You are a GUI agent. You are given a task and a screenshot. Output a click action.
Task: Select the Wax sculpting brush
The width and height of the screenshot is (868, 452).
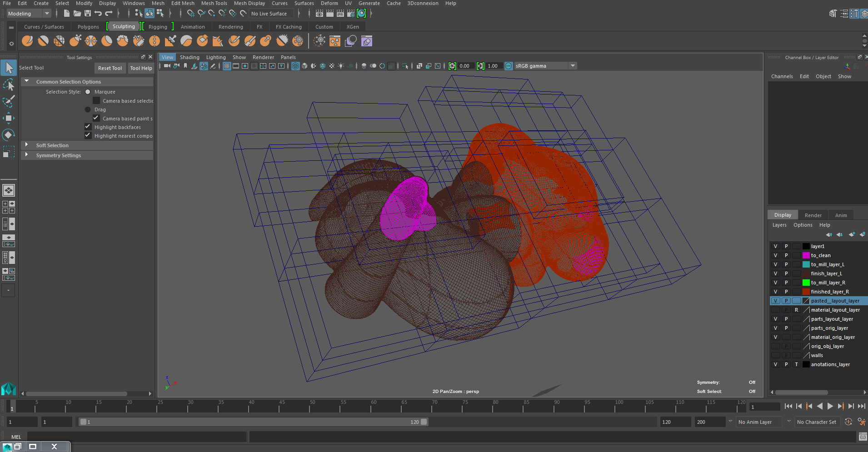pos(186,41)
